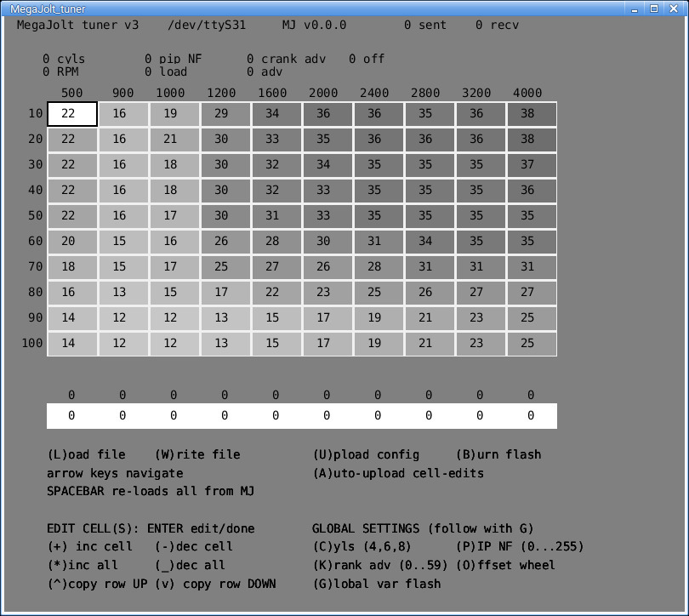689x616 pixels.
Task: Click the cell at load 80, RPM 1200
Action: tap(225, 293)
